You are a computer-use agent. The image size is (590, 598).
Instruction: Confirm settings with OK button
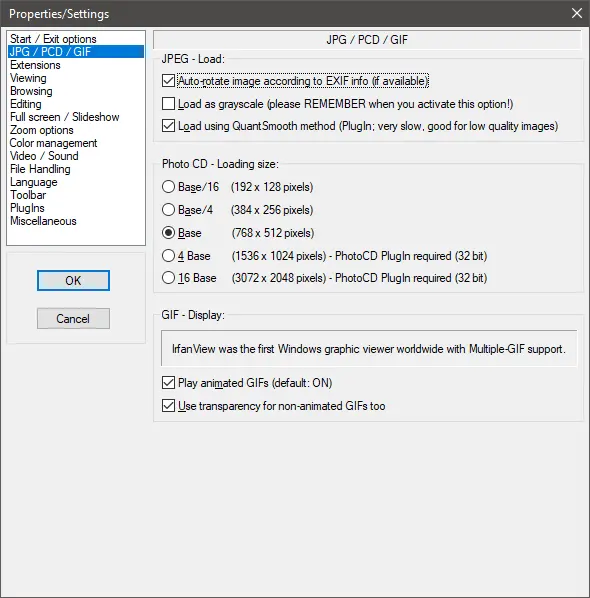(x=73, y=281)
